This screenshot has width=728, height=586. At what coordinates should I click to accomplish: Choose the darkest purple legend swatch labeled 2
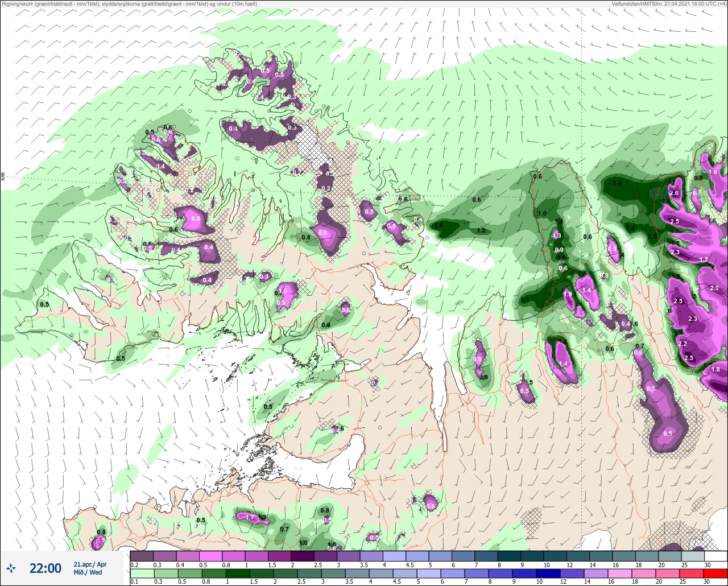pyautogui.click(x=302, y=556)
